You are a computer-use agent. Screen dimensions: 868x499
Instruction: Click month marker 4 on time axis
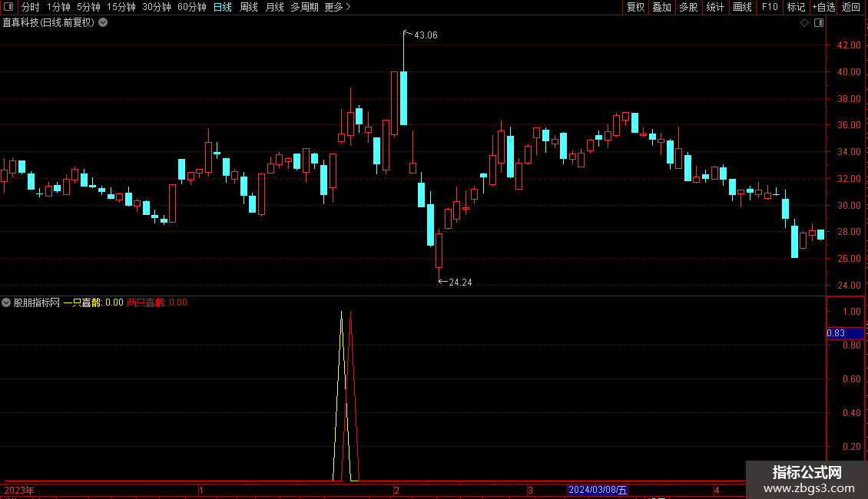tap(717, 490)
